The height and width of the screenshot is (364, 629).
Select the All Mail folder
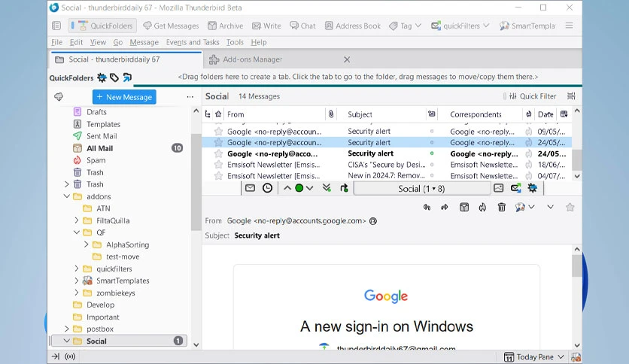pyautogui.click(x=100, y=148)
